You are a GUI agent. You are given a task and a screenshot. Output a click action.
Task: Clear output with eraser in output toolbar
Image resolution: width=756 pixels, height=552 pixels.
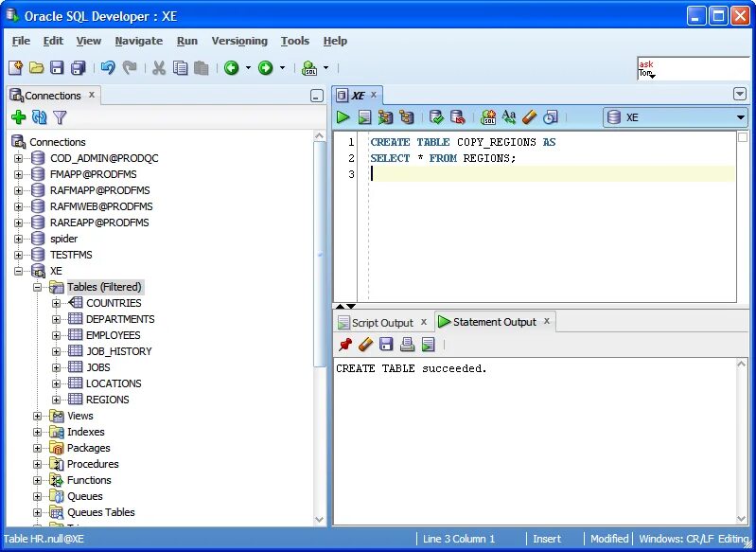click(x=366, y=344)
